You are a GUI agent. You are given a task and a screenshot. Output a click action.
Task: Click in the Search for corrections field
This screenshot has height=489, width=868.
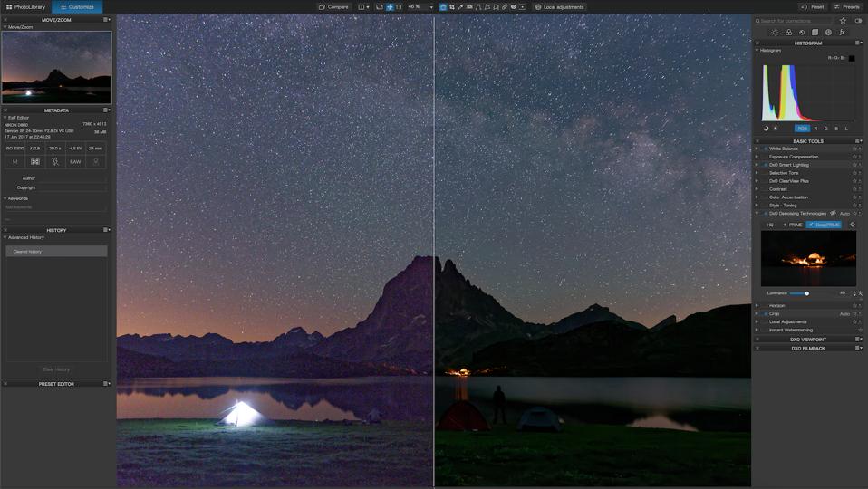click(793, 21)
